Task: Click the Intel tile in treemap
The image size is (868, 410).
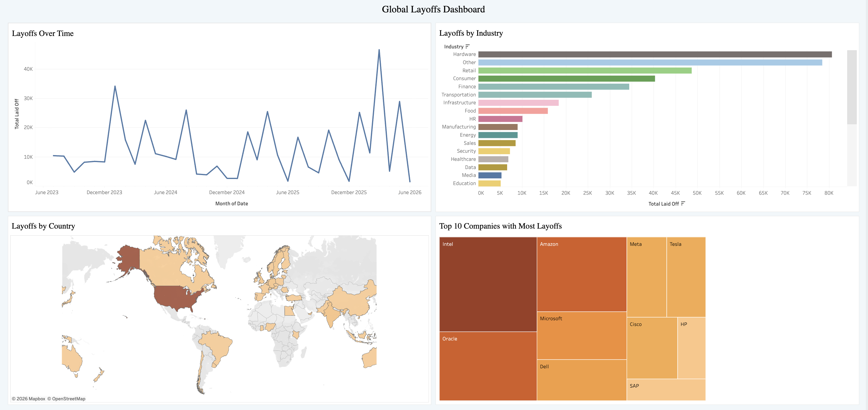Action: (488, 284)
